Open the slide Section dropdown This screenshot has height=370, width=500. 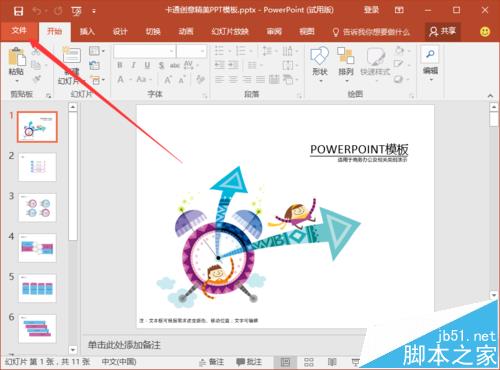(x=97, y=80)
